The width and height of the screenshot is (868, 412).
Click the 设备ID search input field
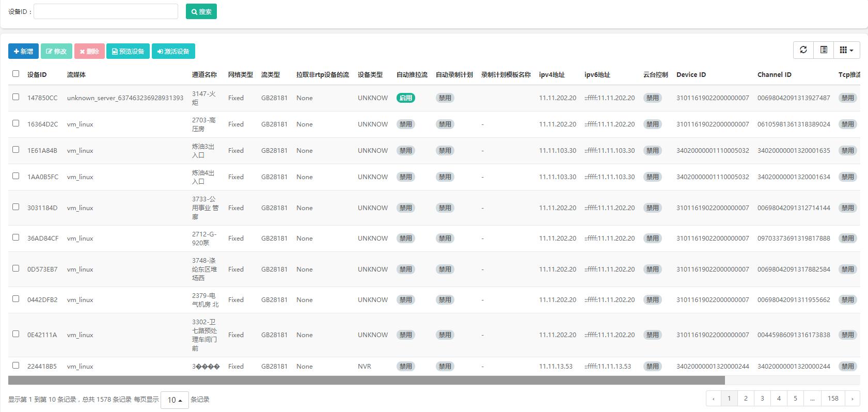[x=106, y=11]
